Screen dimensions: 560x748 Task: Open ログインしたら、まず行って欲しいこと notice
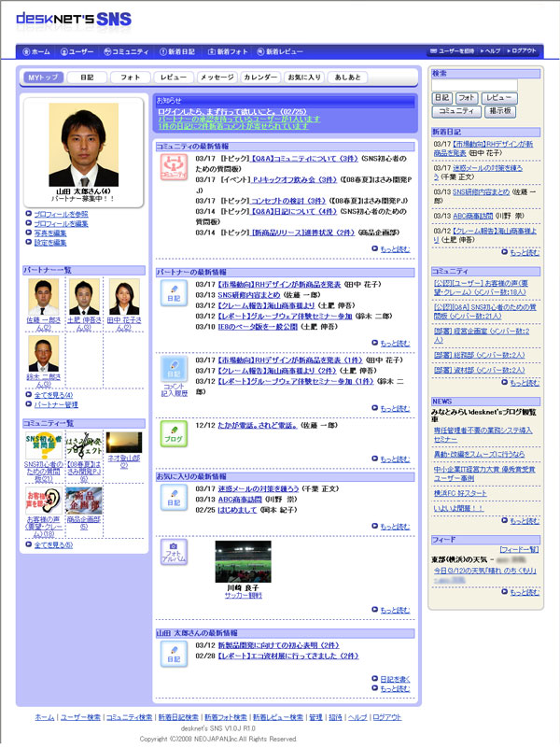tap(232, 112)
